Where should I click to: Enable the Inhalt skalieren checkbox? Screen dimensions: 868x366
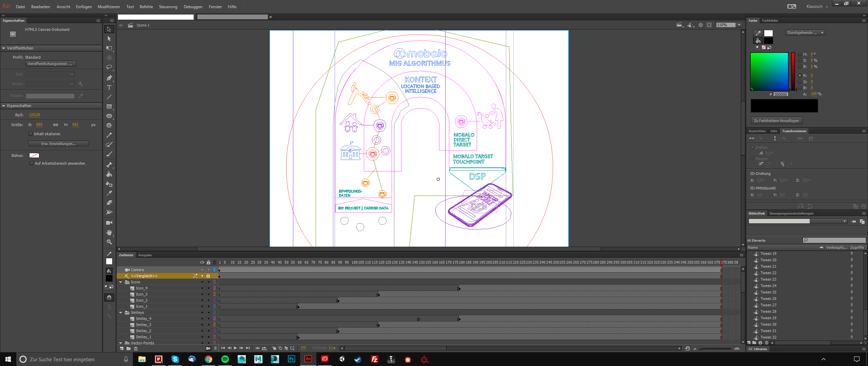31,134
